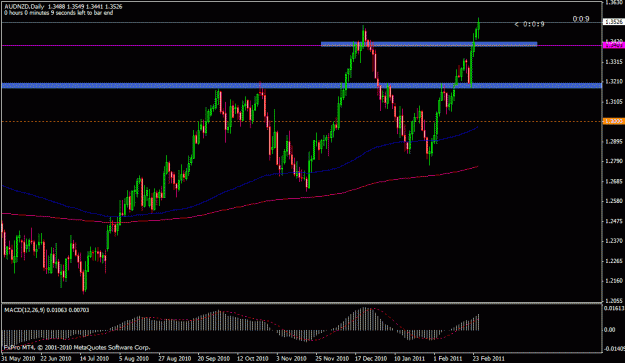Click the 10 Jan 2011 date label

click(410, 358)
